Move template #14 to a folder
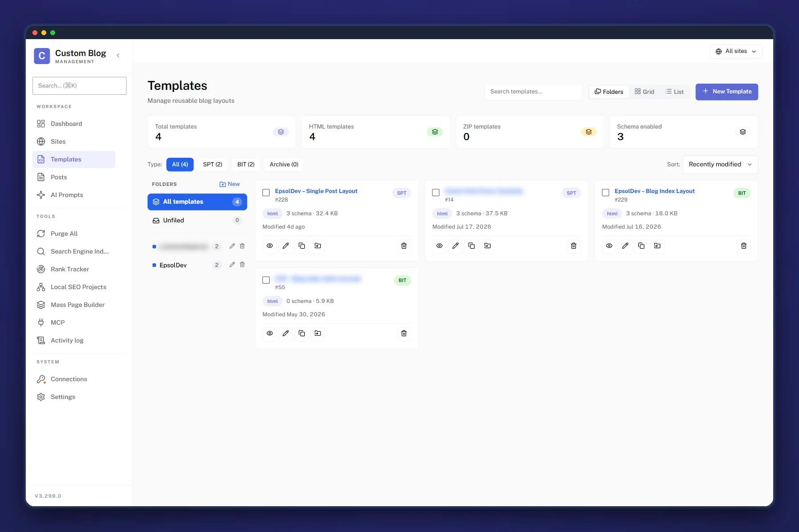The image size is (799, 532). click(488, 246)
